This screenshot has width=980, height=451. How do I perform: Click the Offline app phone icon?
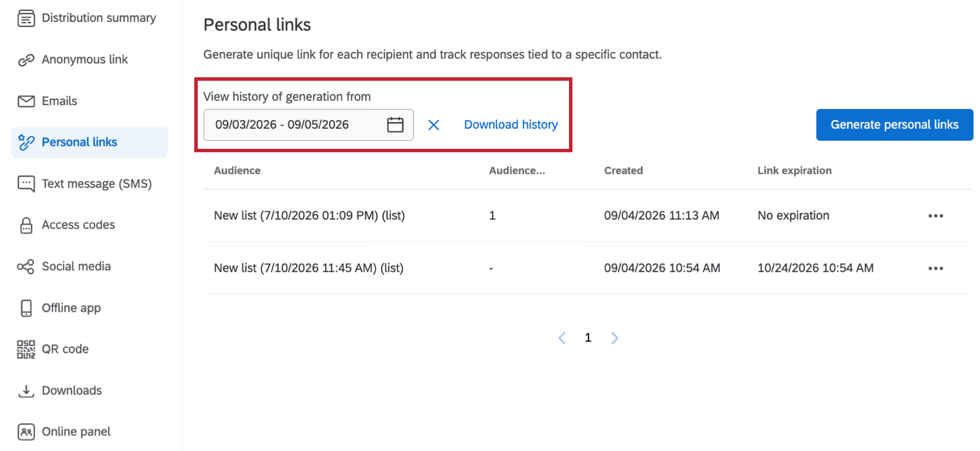(x=26, y=308)
